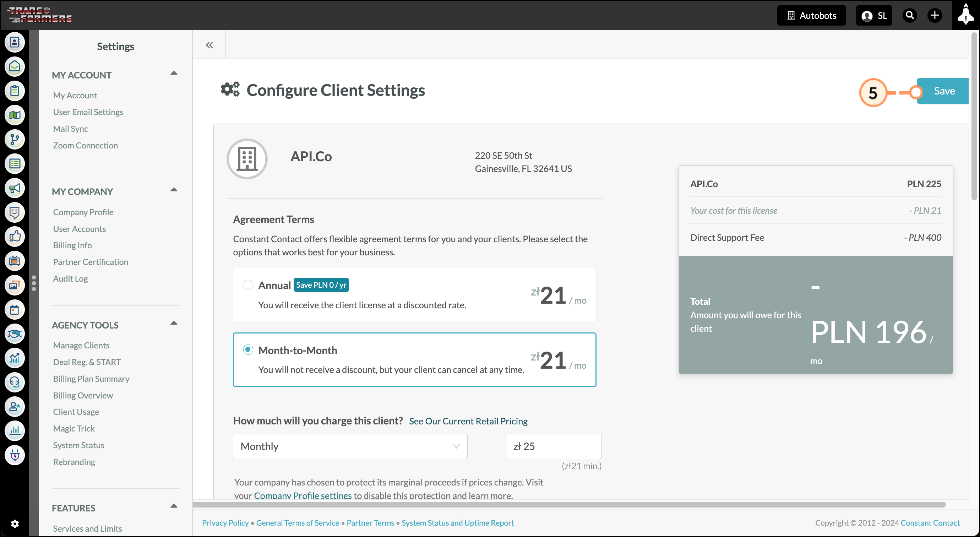This screenshot has height=537, width=980.
Task: Click the three-dot sidebar drag handle
Action: tap(34, 283)
